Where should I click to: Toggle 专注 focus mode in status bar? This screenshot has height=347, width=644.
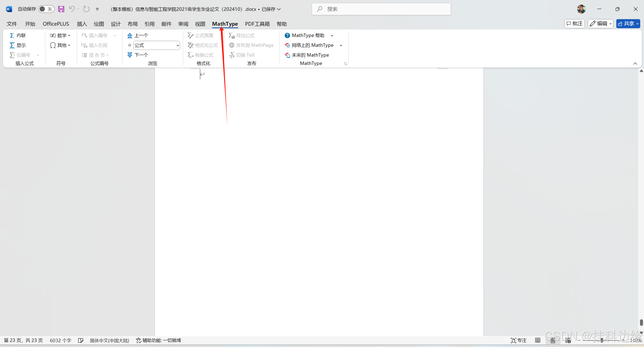click(x=519, y=340)
